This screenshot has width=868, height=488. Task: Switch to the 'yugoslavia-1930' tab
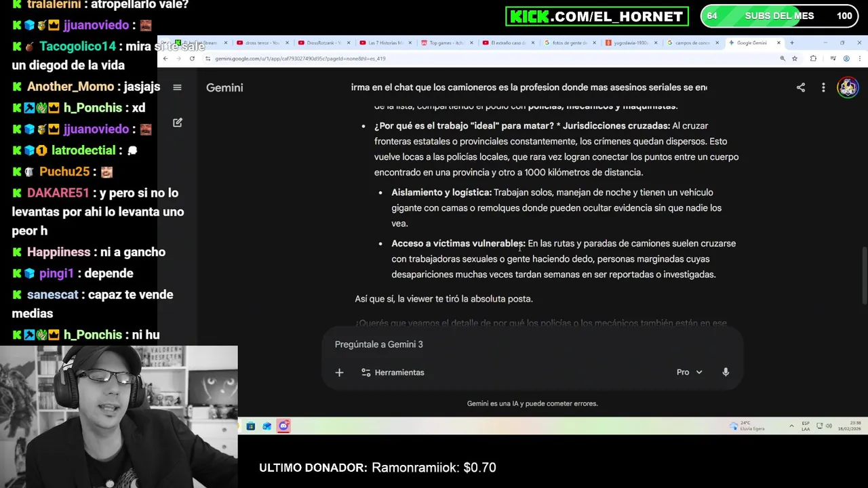(x=630, y=43)
